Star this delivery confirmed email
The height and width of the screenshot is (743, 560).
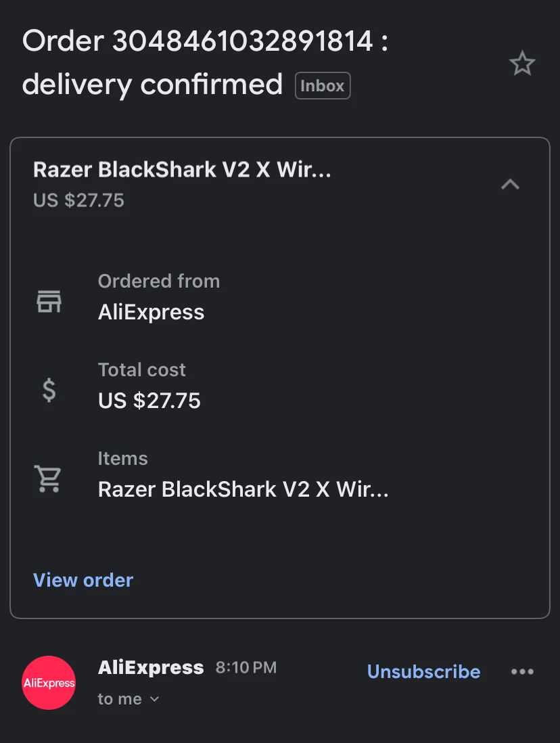tap(521, 64)
